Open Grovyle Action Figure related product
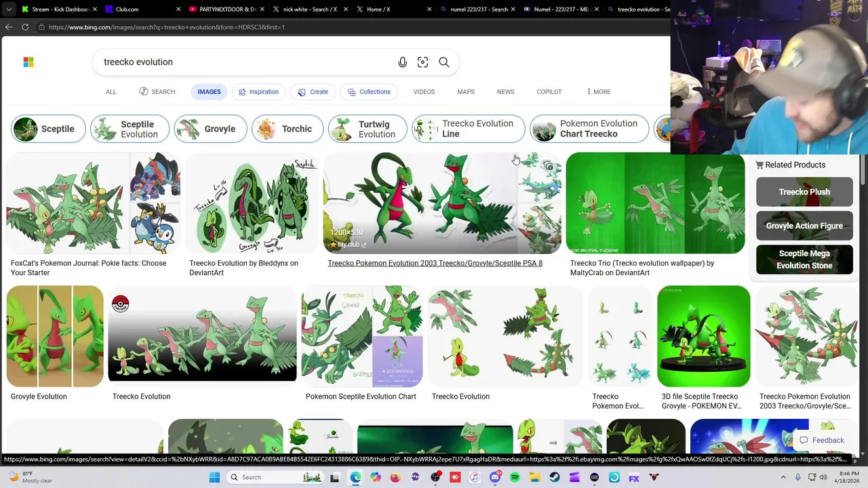Viewport: 868px width, 488px height. 804,226
